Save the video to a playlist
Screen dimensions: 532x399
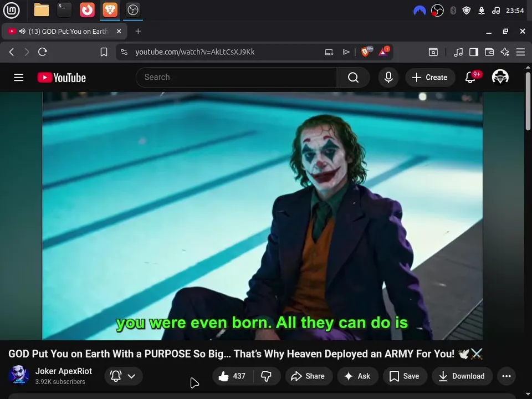pos(405,376)
